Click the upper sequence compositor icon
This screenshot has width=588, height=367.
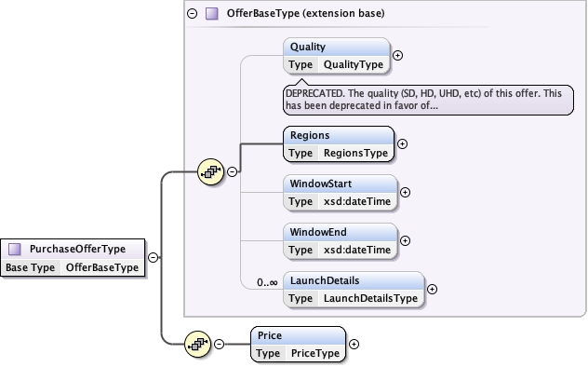point(210,172)
